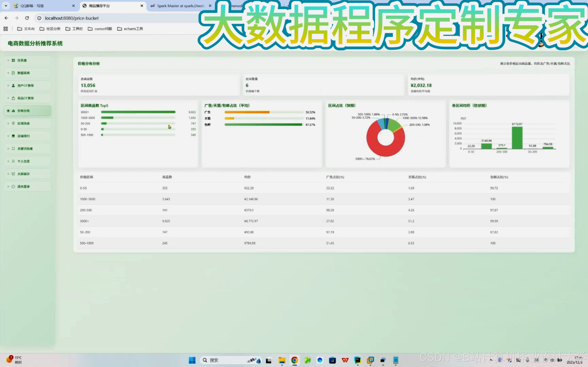
Task: Select the 区域热度 location pin icon
Action: (x=13, y=123)
